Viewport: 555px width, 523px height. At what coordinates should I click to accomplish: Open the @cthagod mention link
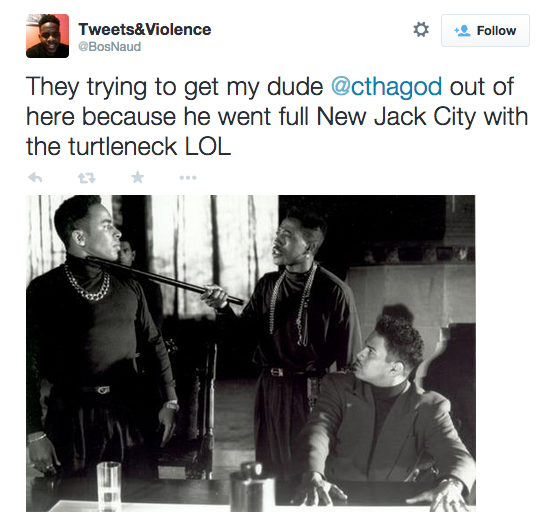(386, 87)
